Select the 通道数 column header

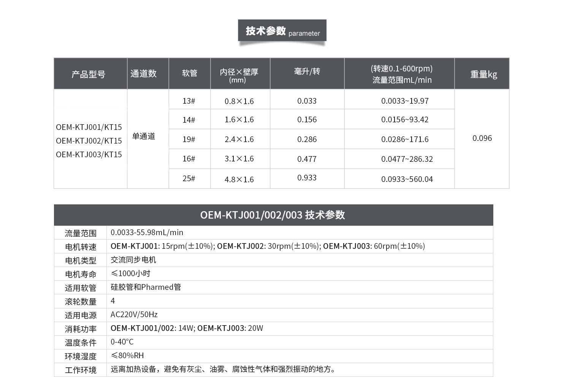(x=144, y=74)
